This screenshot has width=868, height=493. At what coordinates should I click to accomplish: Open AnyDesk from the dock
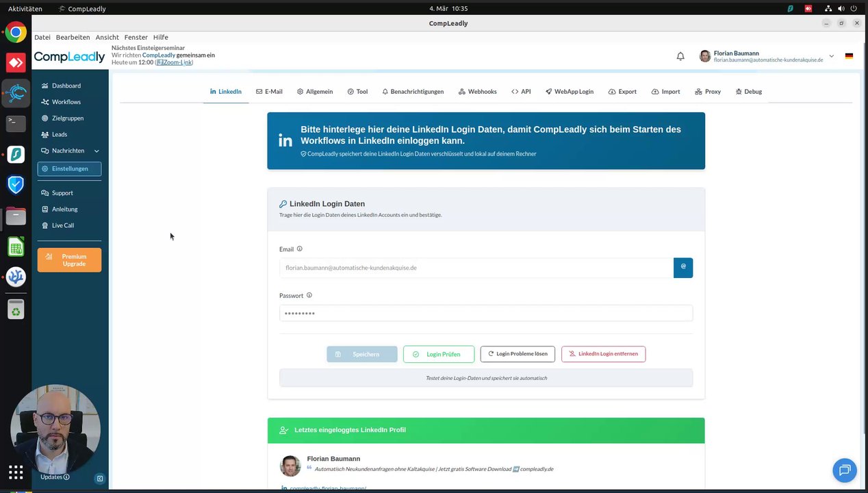[x=16, y=62]
